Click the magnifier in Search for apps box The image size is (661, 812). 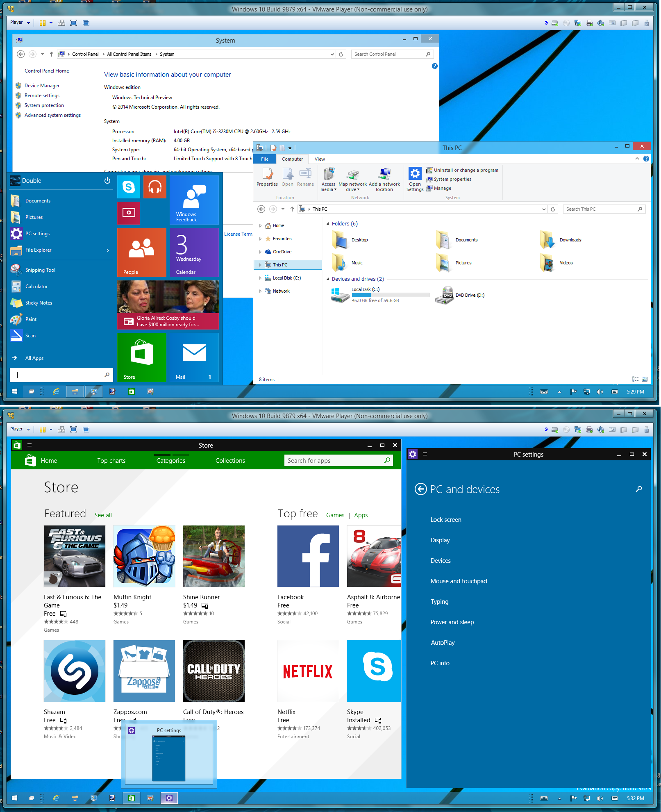387,460
